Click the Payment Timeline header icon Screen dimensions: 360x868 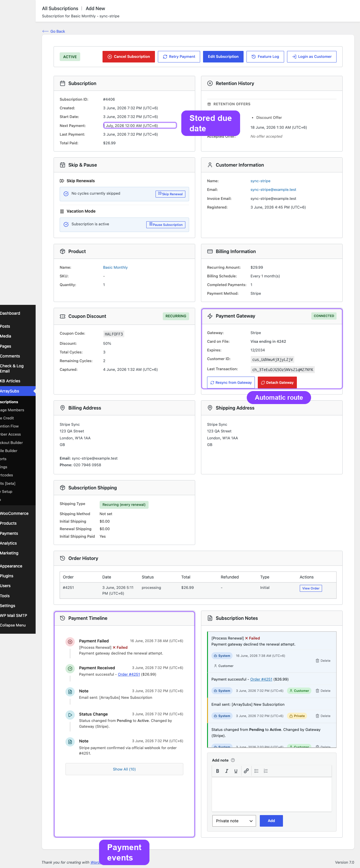[63, 618]
